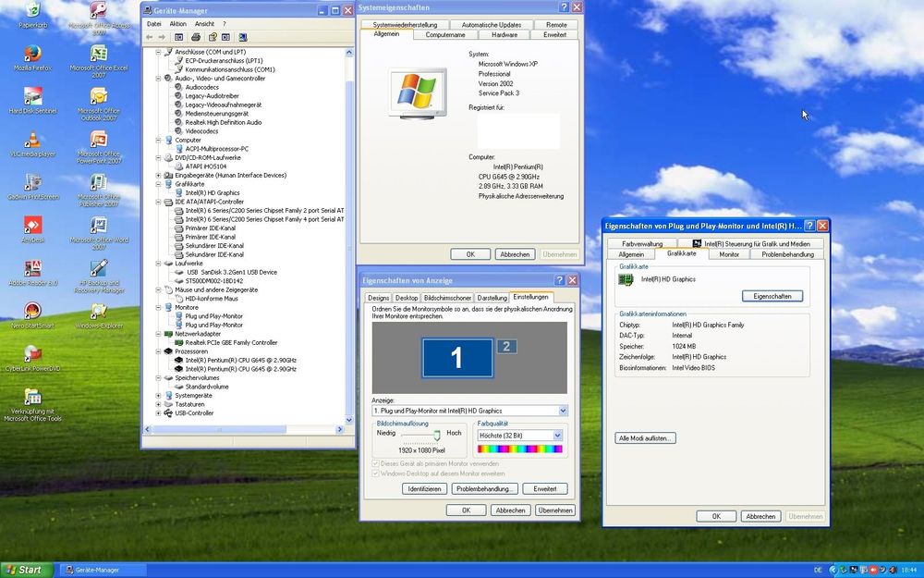Select monitor 2 in the display arrangement preview
Image resolution: width=924 pixels, height=578 pixels.
click(508, 345)
